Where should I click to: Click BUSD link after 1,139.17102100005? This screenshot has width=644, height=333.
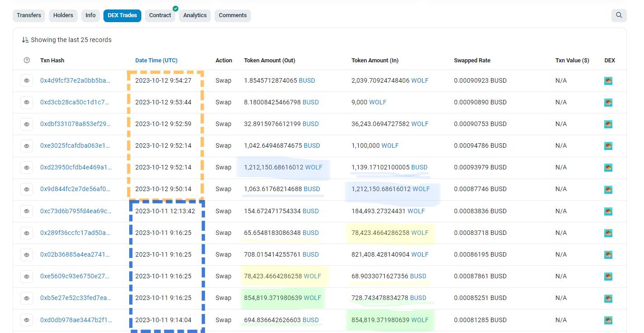coord(419,167)
